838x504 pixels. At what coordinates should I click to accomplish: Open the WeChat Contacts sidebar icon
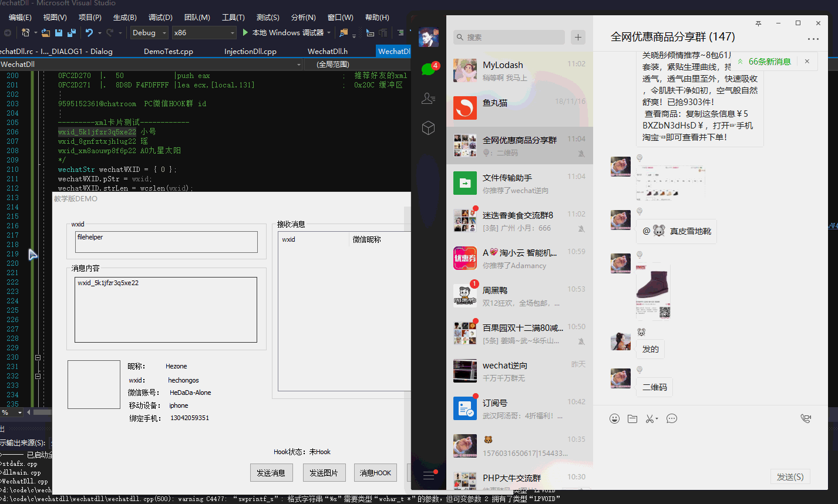[429, 99]
